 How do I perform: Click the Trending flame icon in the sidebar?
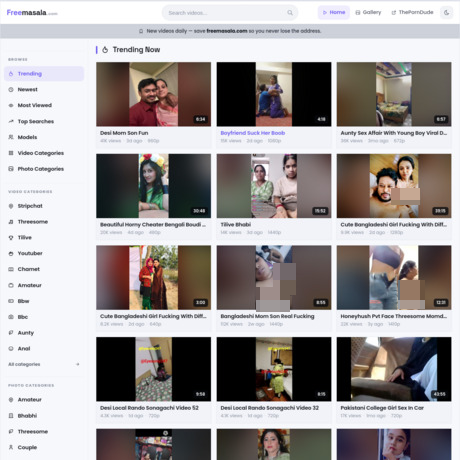click(x=11, y=74)
